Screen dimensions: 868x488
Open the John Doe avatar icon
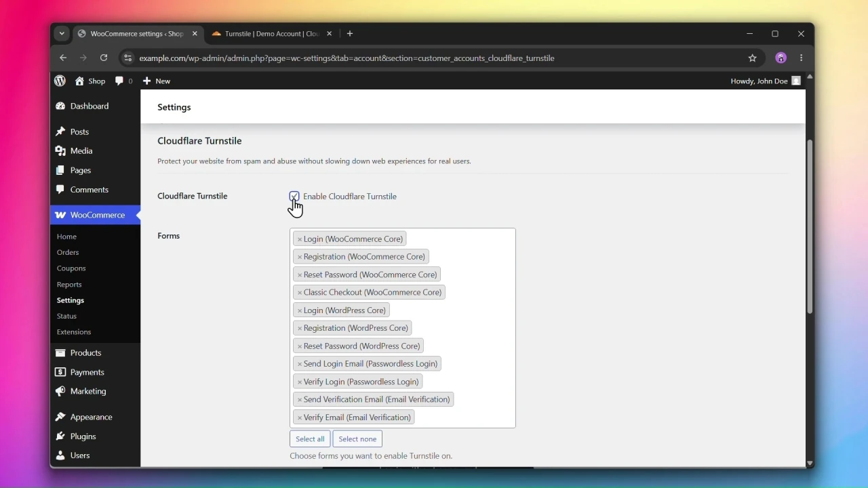pyautogui.click(x=796, y=81)
